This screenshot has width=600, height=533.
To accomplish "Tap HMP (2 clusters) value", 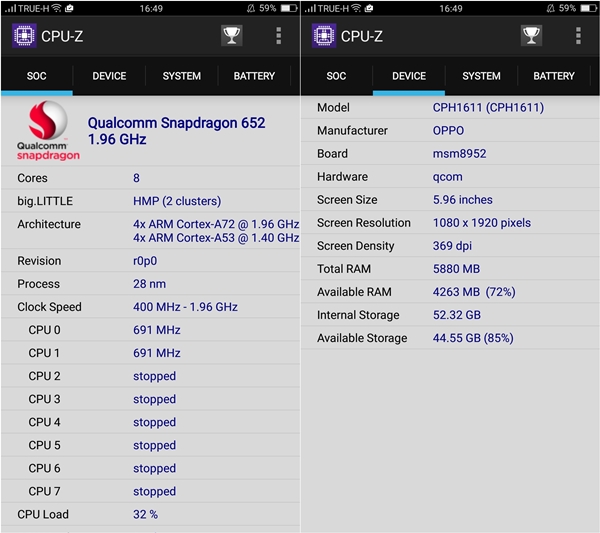I will 177,201.
